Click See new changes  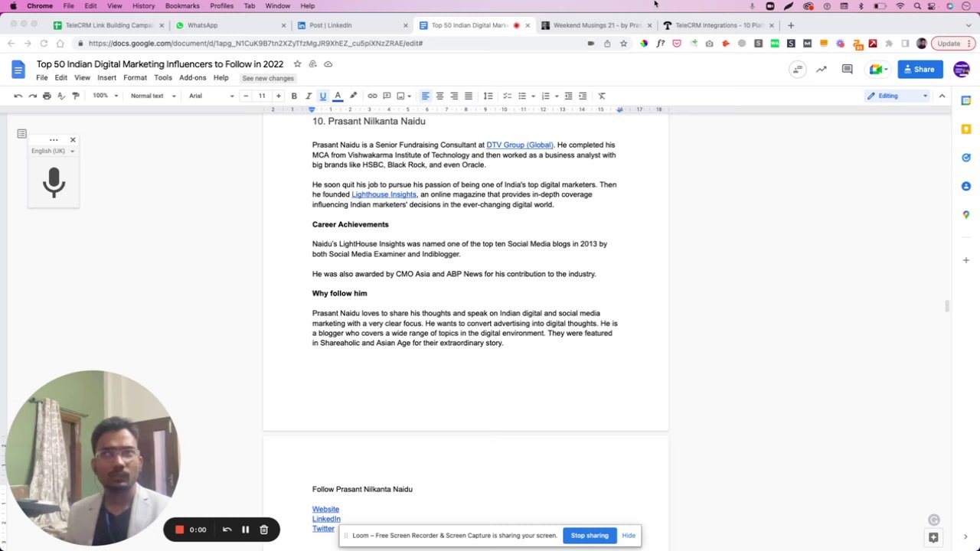(268, 78)
